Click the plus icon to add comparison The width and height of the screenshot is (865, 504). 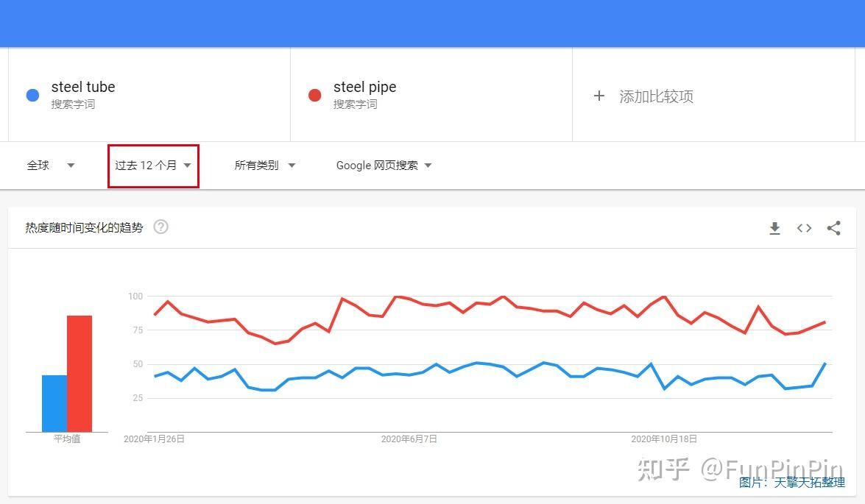pyautogui.click(x=599, y=96)
